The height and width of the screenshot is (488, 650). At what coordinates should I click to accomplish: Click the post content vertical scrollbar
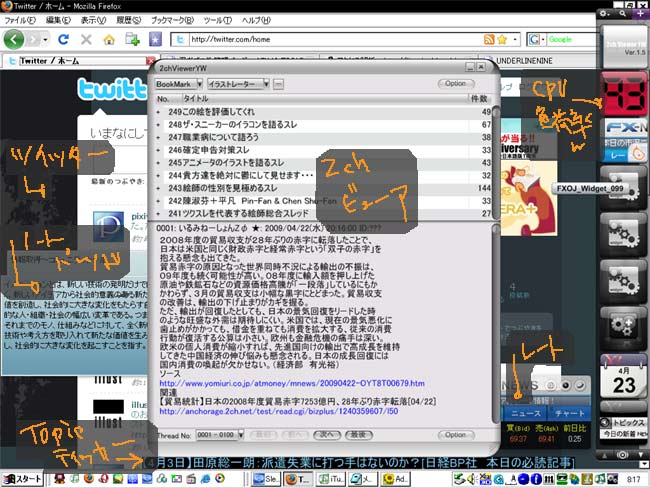coord(495,323)
